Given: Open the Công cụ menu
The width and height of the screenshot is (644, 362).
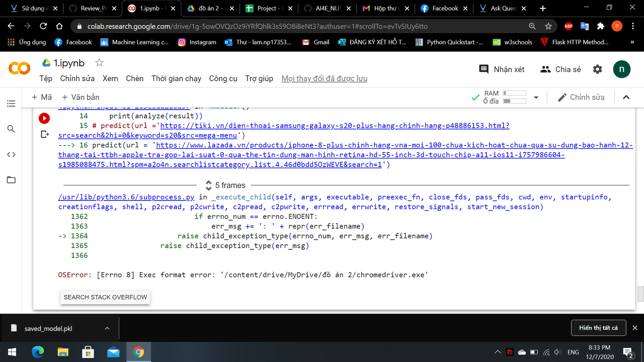Looking at the screenshot, I should pyautogui.click(x=223, y=78).
